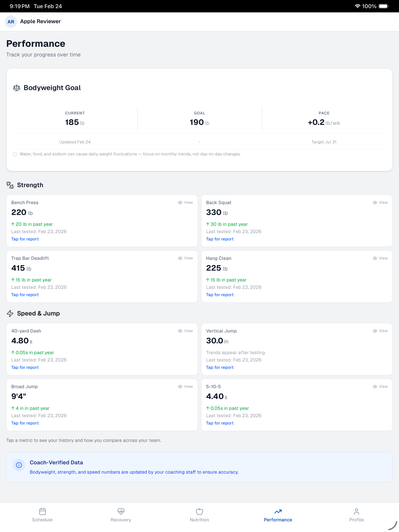Click the 5-10-5 card title
399x532 pixels.
[x=213, y=386]
